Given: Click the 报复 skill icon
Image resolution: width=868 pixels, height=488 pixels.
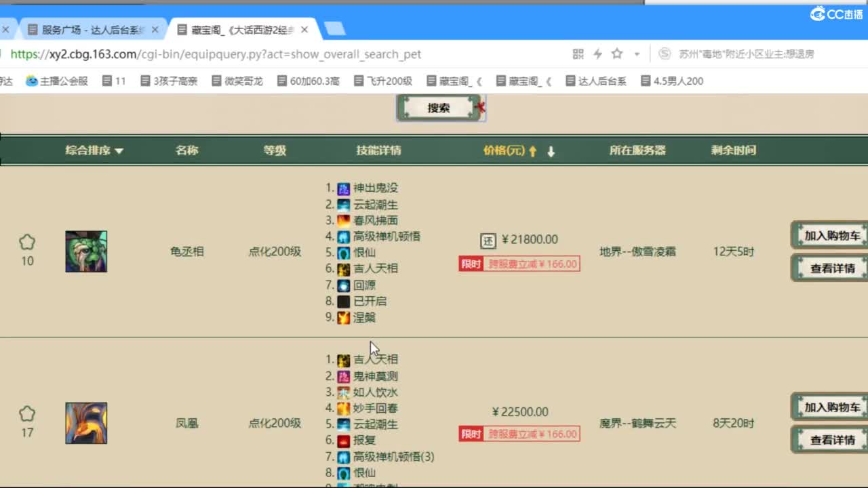Looking at the screenshot, I should [344, 441].
